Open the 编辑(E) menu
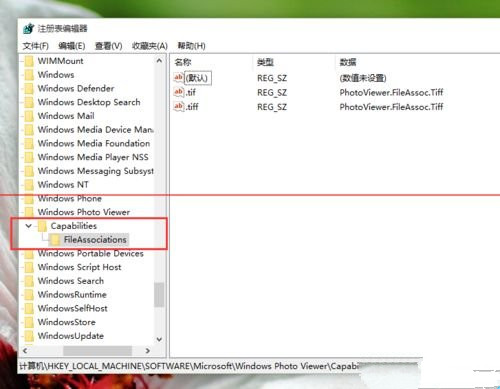The height and width of the screenshot is (389, 500). (71, 46)
